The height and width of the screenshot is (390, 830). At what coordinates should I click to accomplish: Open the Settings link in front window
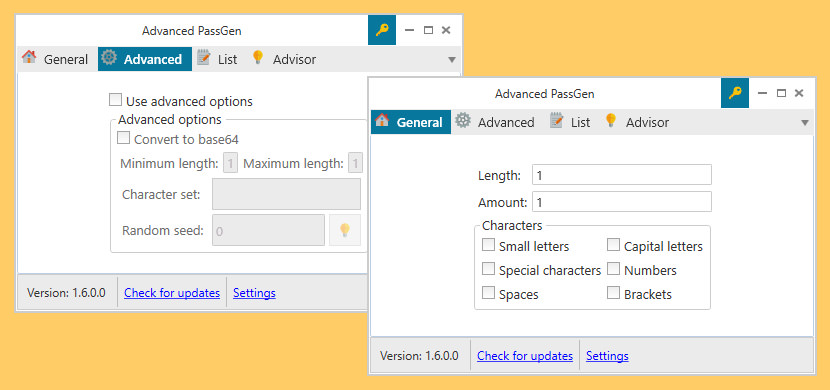[x=607, y=356]
